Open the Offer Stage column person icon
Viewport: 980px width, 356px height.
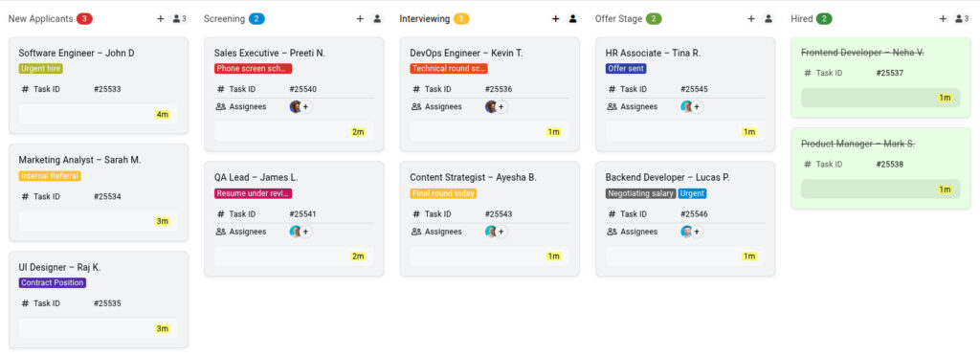click(768, 19)
